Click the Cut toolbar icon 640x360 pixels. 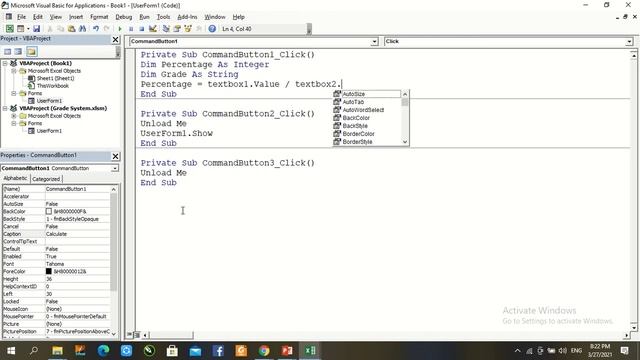[50, 29]
